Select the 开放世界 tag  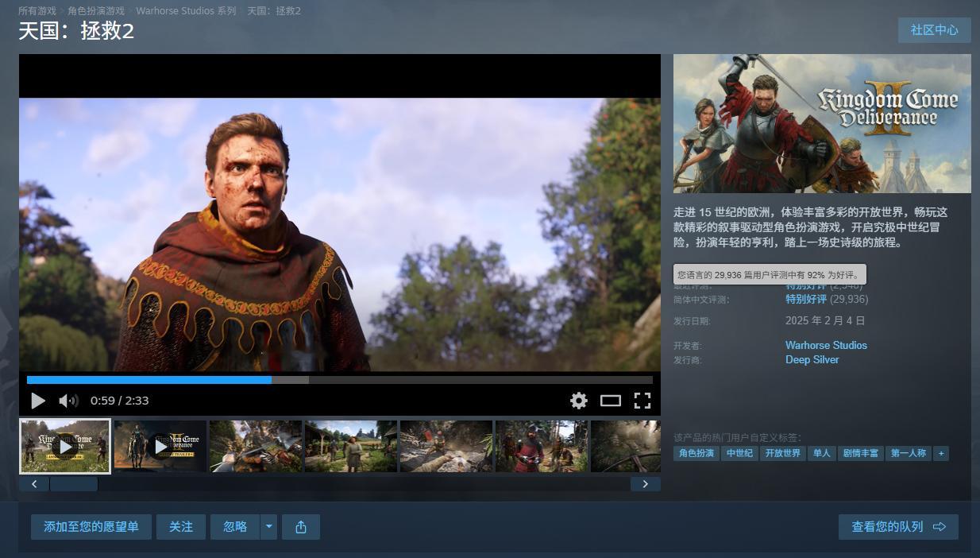pyautogui.click(x=783, y=453)
